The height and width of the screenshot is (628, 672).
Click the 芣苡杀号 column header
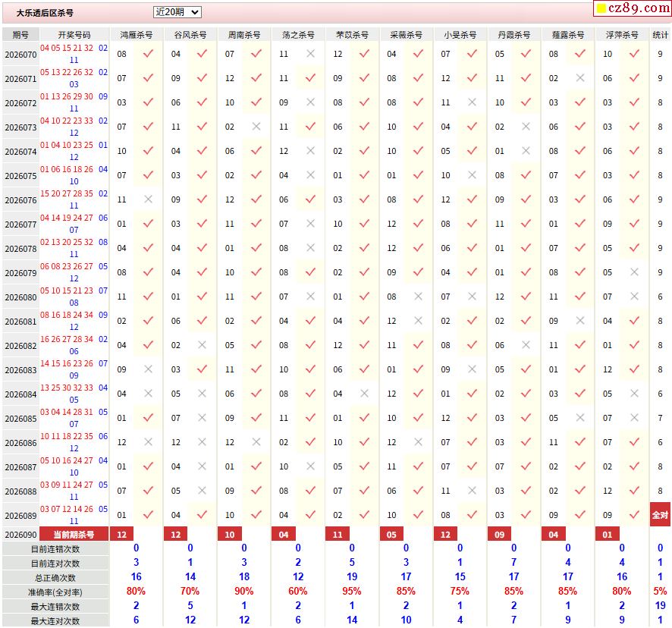(352, 35)
